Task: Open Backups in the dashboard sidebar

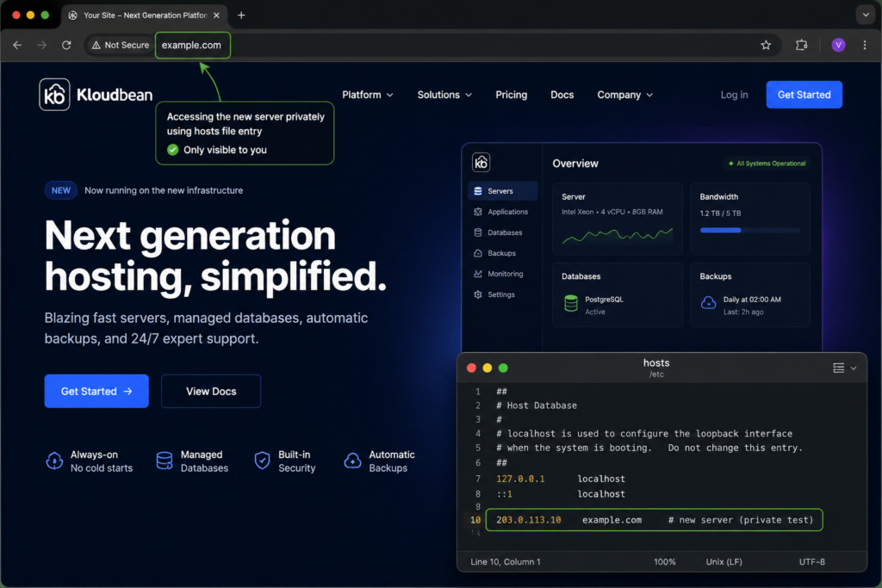Action: [502, 253]
